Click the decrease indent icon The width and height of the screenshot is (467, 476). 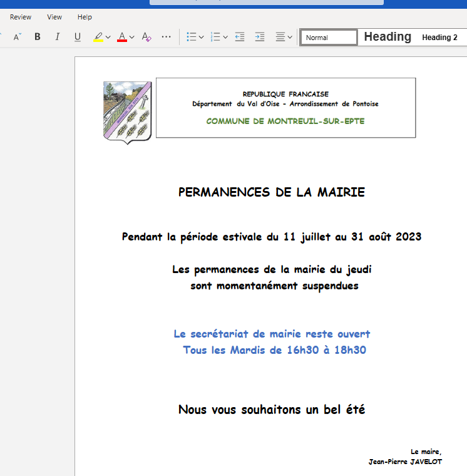(x=240, y=37)
